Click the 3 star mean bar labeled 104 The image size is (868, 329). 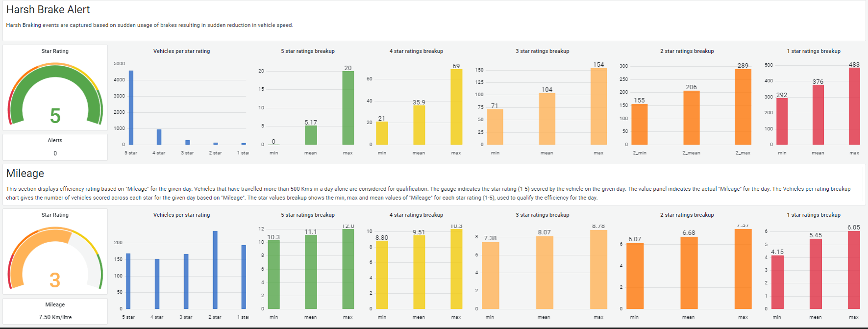pyautogui.click(x=547, y=119)
